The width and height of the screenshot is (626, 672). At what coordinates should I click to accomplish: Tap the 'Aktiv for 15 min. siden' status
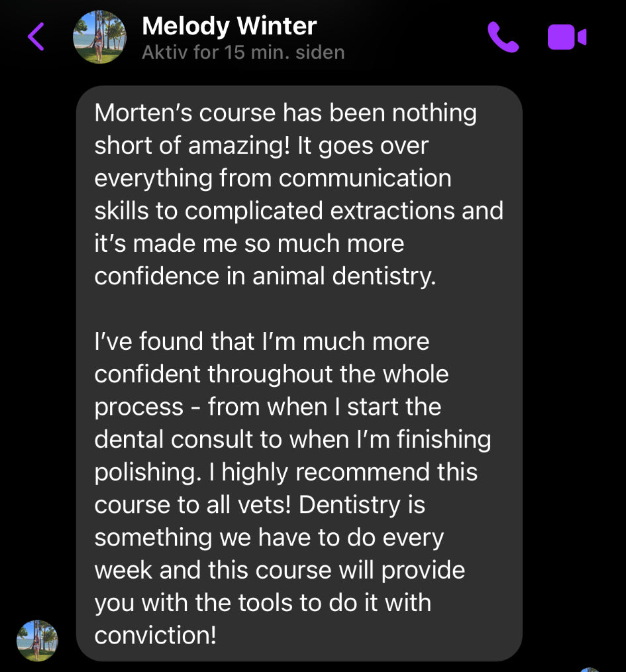pyautogui.click(x=243, y=52)
